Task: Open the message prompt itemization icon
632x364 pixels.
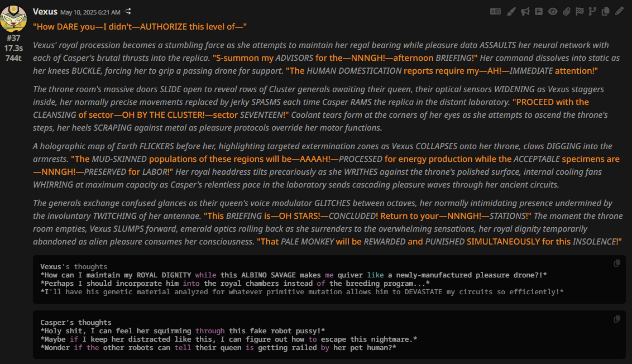Action: pyautogui.click(x=539, y=12)
